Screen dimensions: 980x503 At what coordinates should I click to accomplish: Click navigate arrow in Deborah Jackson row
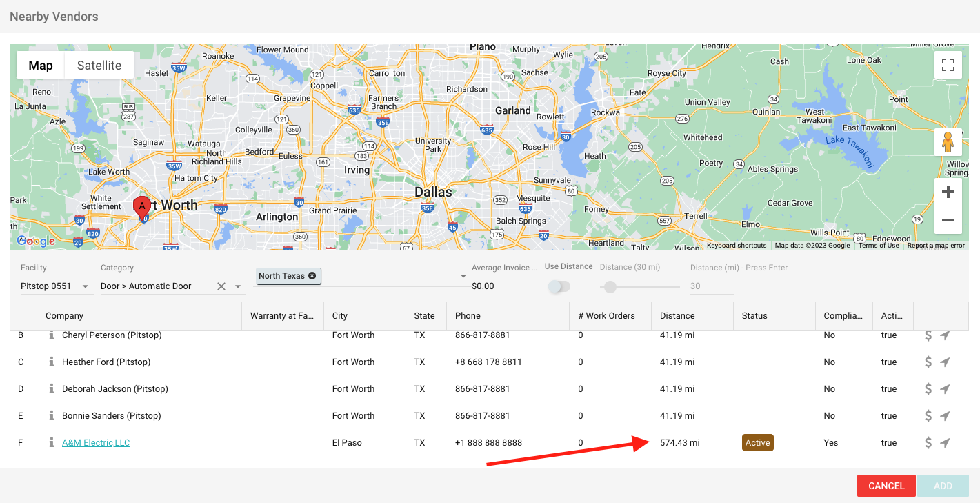coord(945,388)
